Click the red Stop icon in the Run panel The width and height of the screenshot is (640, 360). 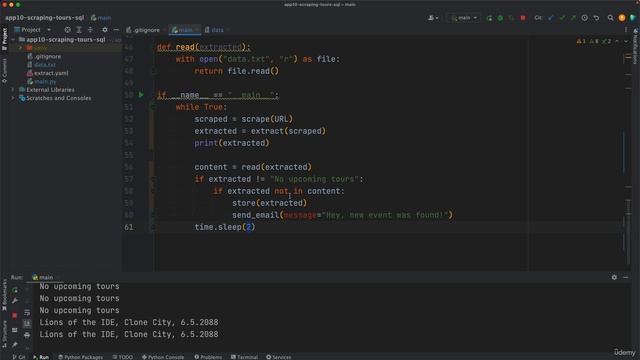click(15, 316)
